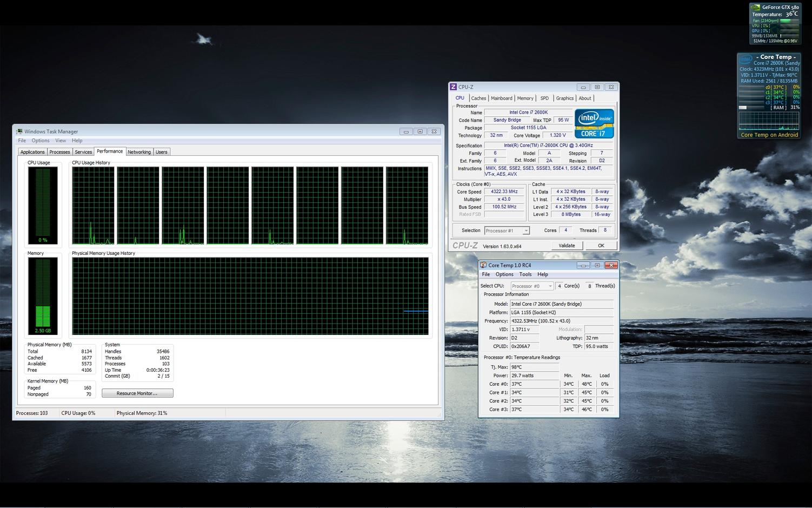Open the SPD tab in CPU-Z
Image resolution: width=812 pixels, height=508 pixels.
(544, 98)
